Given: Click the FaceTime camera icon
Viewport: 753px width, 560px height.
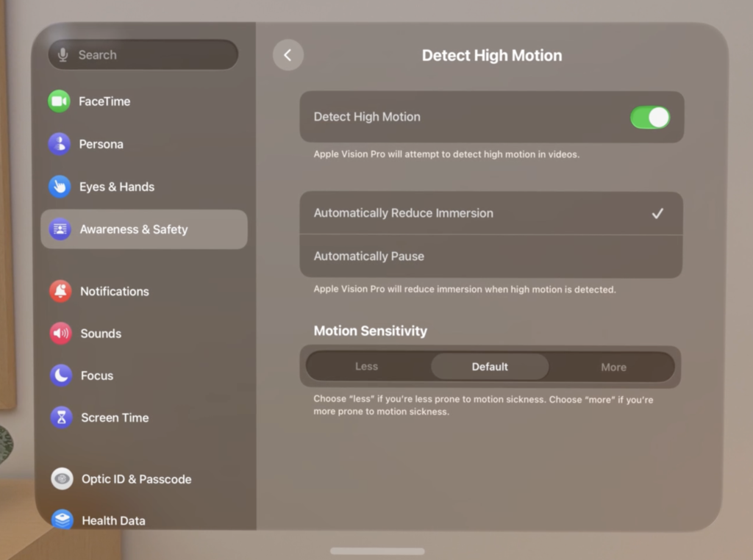Looking at the screenshot, I should 59,101.
